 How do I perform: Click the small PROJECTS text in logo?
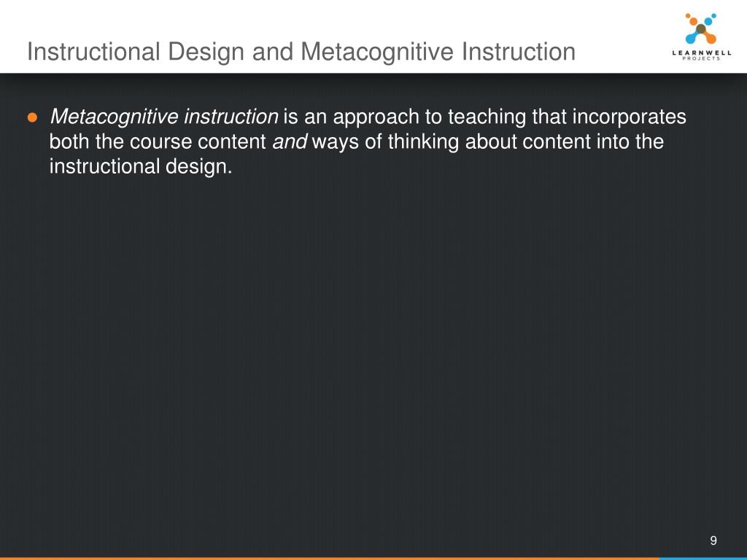tap(700, 58)
